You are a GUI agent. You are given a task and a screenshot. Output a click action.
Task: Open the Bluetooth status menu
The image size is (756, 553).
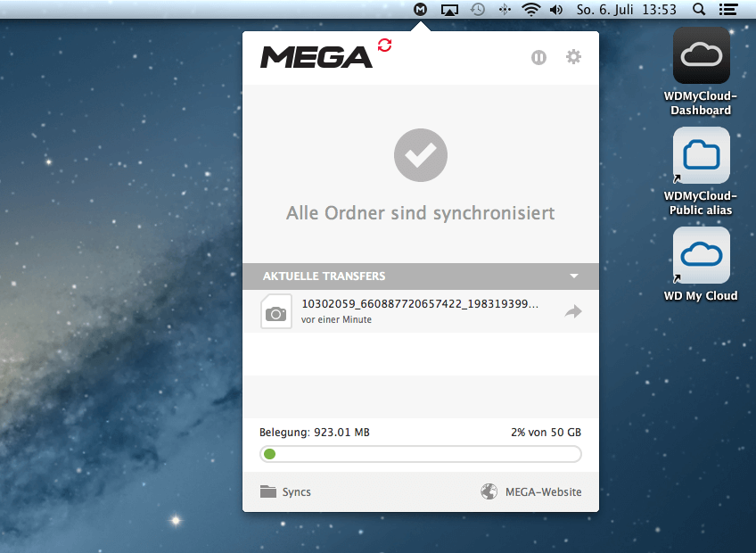(505, 9)
